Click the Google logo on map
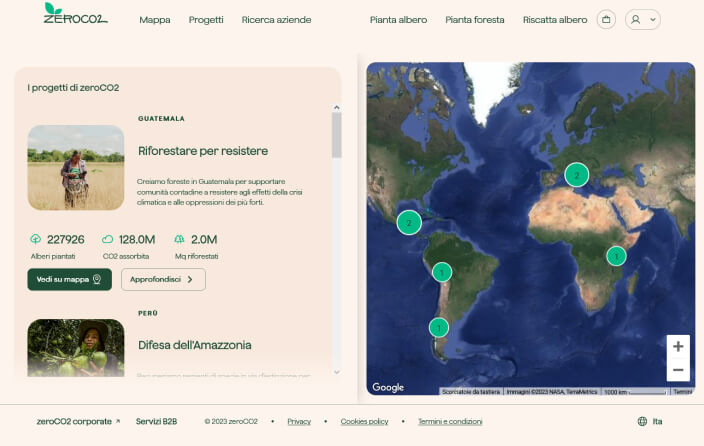 pyautogui.click(x=388, y=387)
